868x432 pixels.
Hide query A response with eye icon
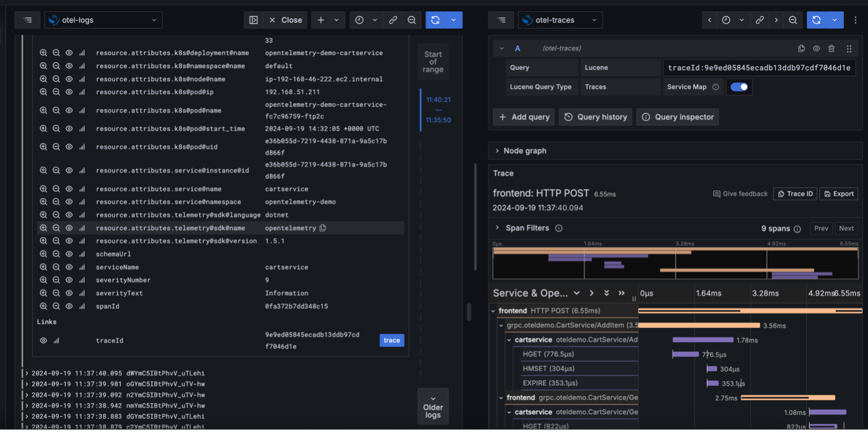point(816,49)
